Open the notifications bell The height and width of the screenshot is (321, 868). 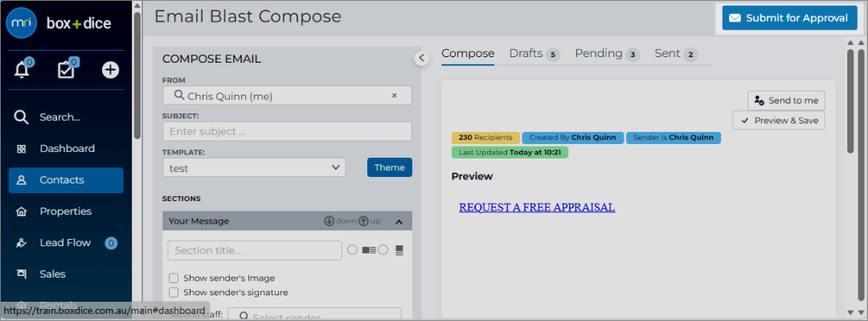[x=23, y=70]
